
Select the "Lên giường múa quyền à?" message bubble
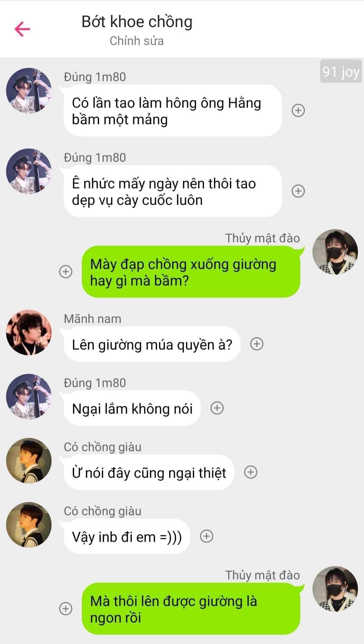point(152,344)
